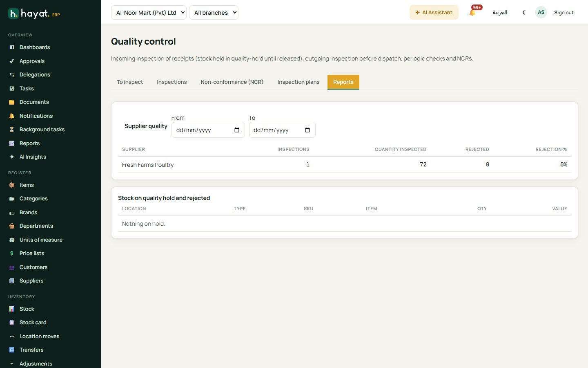
Task: Switch language to العربية
Action: tap(500, 13)
